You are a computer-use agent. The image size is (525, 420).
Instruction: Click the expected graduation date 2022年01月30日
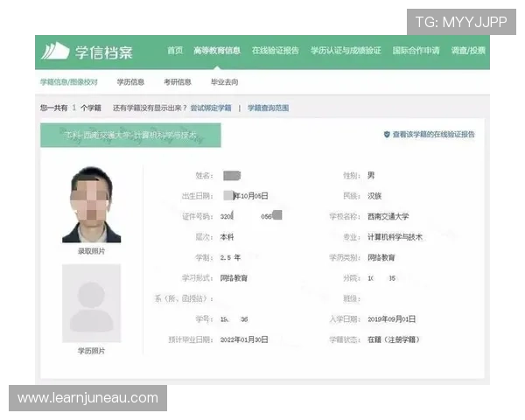244,340
